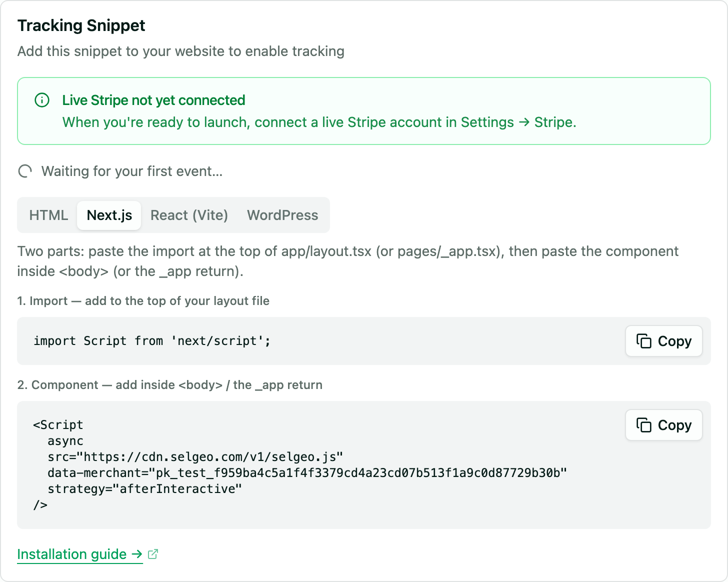This screenshot has height=582, width=728.
Task: Copy the import Script statement
Action: point(664,341)
